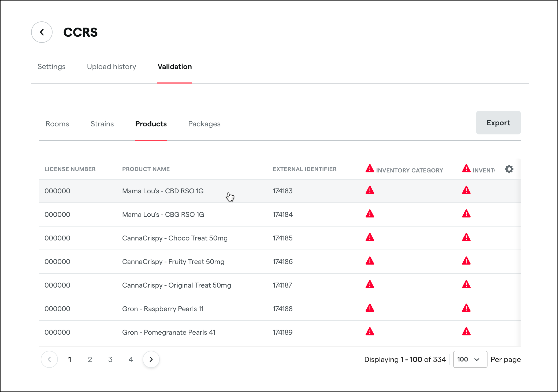Screen dimensions: 558x392
Task: Click Inventory Category warning for Original Treat 50mg
Action: coord(370,284)
